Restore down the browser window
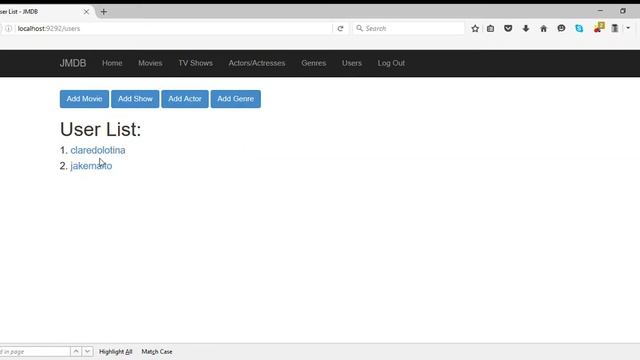The width and height of the screenshot is (640, 360). (x=622, y=11)
